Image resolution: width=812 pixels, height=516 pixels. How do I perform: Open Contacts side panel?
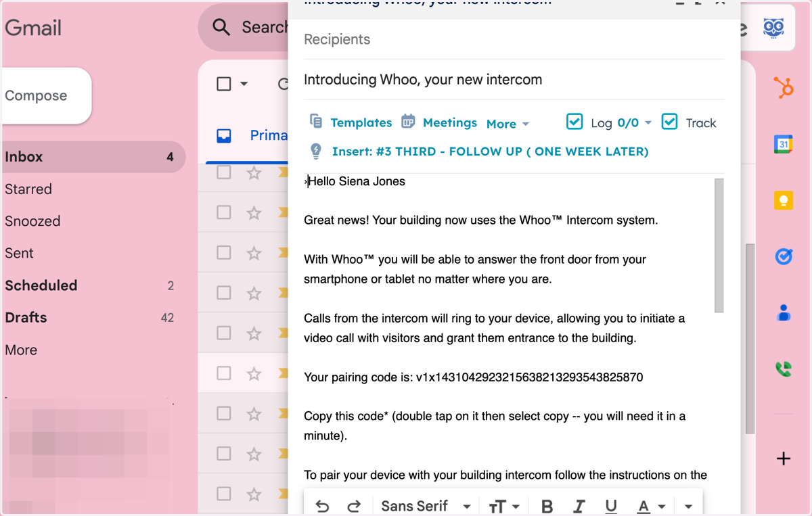784,312
